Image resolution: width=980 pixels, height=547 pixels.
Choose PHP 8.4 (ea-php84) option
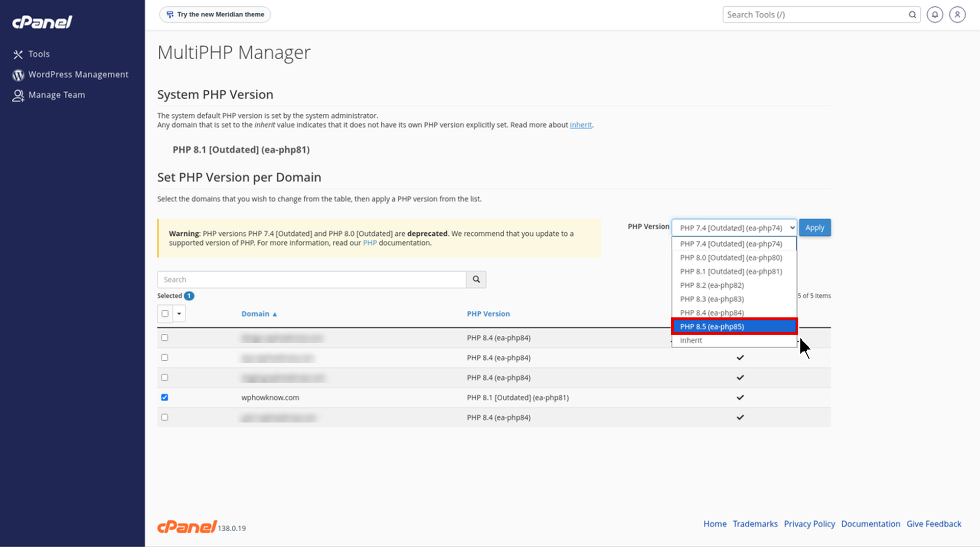734,313
